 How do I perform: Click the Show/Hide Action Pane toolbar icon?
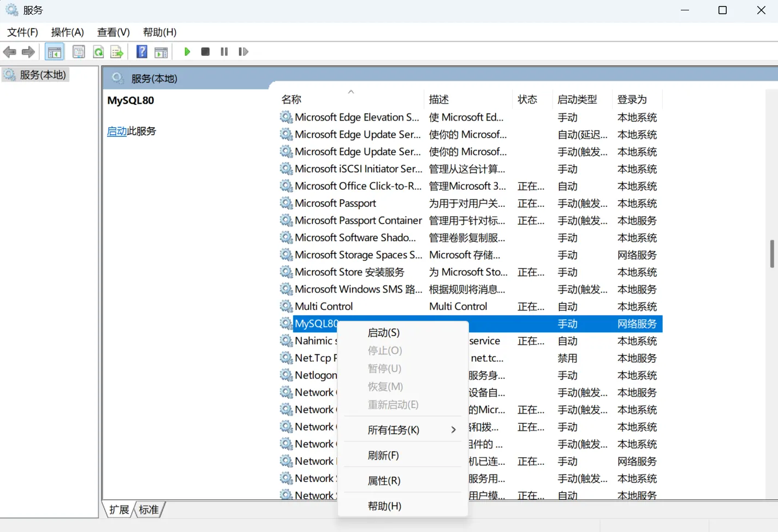[x=161, y=52]
